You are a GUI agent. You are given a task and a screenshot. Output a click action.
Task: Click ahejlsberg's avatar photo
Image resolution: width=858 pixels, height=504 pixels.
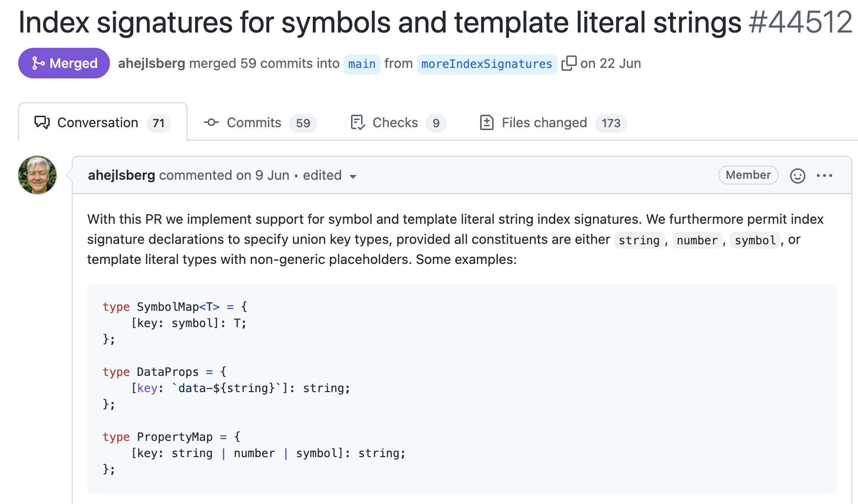click(x=37, y=175)
